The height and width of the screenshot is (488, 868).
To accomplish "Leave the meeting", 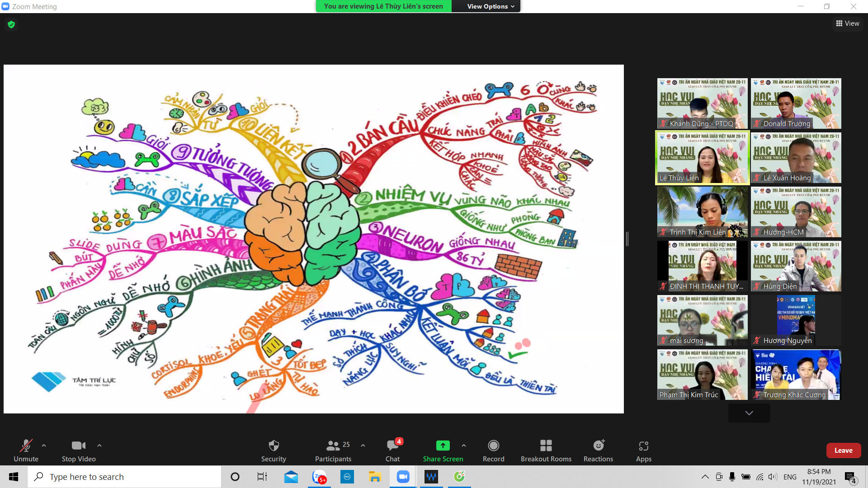I will 844,450.
